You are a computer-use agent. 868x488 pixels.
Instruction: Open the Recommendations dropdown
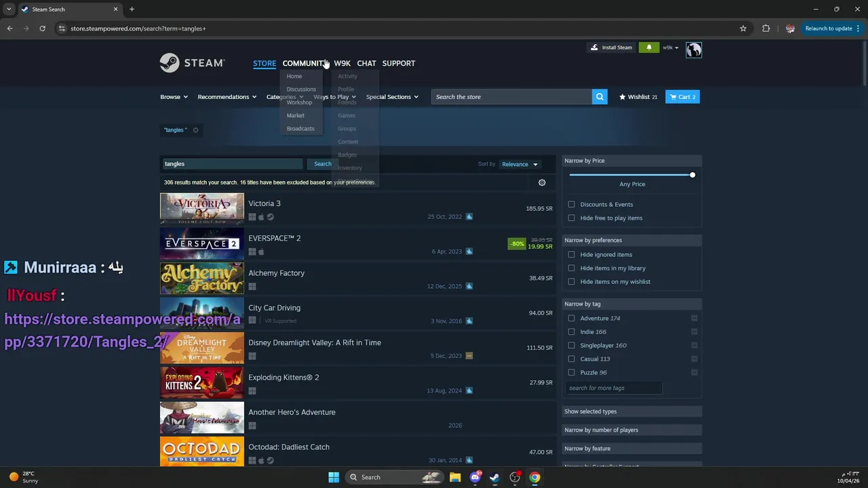click(227, 97)
